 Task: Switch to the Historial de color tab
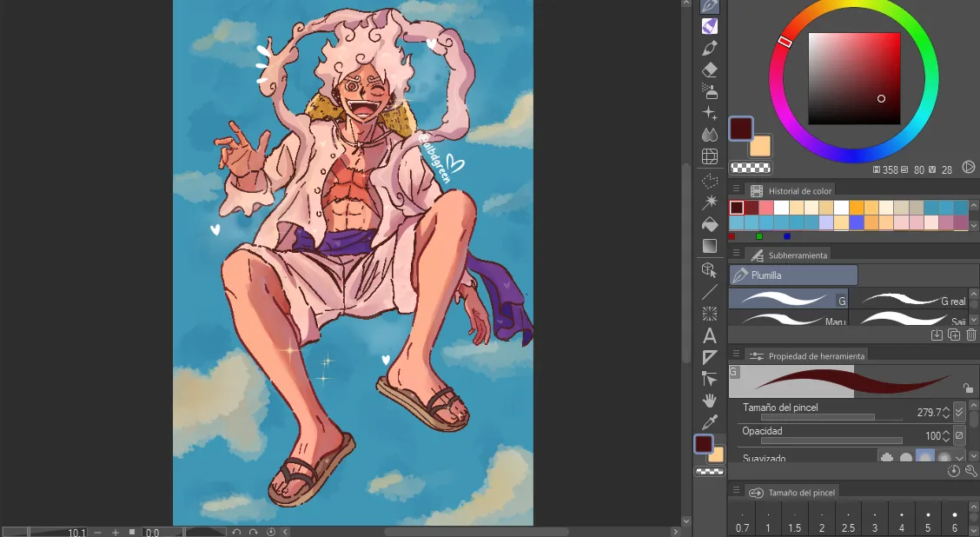click(791, 190)
